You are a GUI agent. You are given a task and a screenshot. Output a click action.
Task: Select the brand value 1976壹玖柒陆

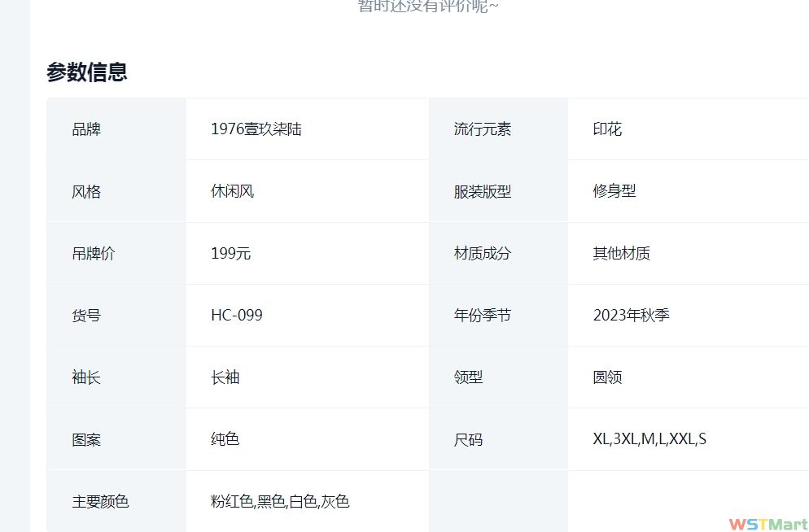256,129
